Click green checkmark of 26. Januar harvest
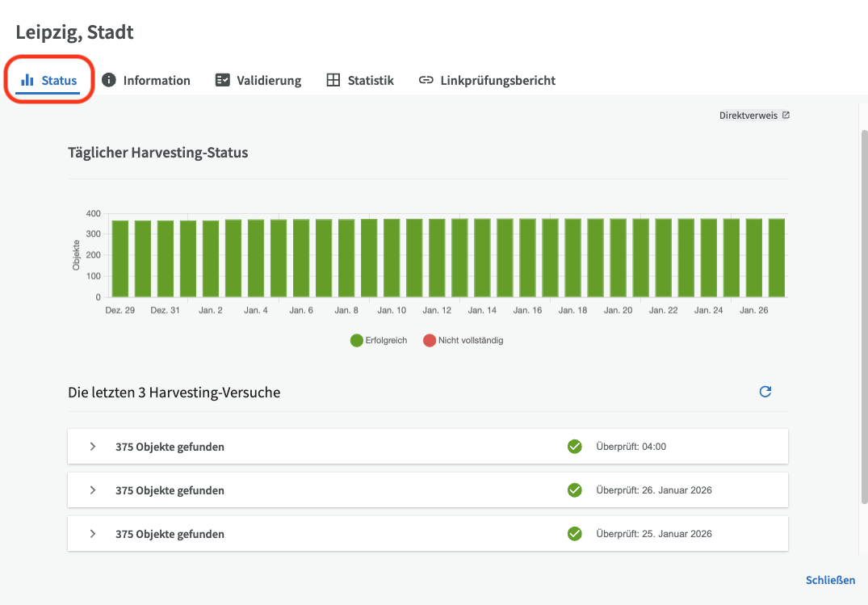The width and height of the screenshot is (868, 605). pyautogui.click(x=575, y=490)
